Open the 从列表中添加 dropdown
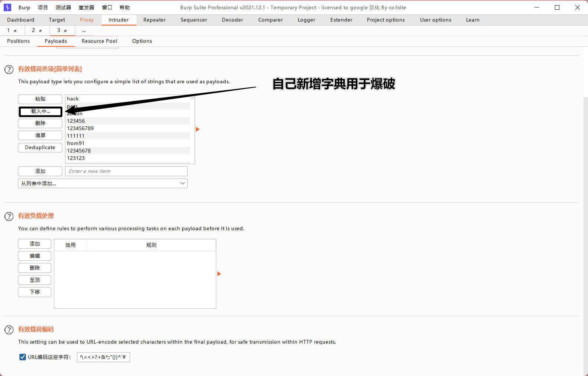588x376 pixels. pyautogui.click(x=103, y=183)
